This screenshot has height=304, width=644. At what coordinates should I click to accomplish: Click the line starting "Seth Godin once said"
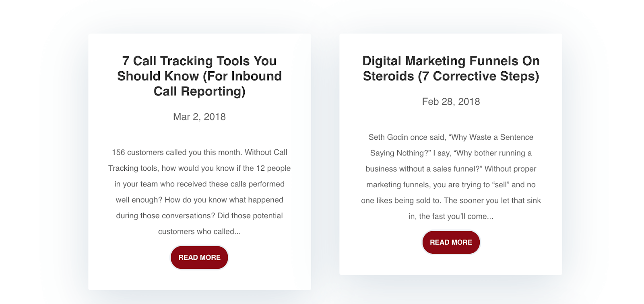(451, 137)
